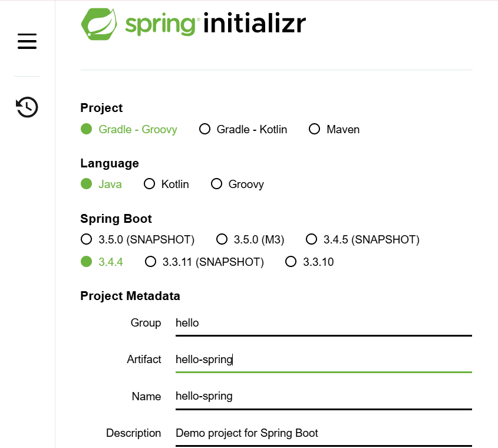Click the Artifact input field
Viewport: 498px width, 448px height.
coord(324,360)
